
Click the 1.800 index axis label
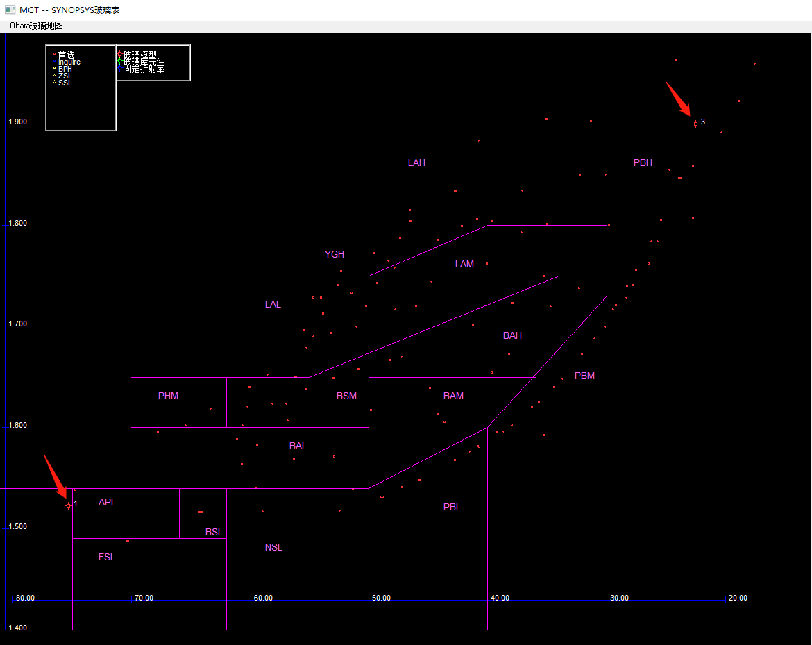click(17, 224)
